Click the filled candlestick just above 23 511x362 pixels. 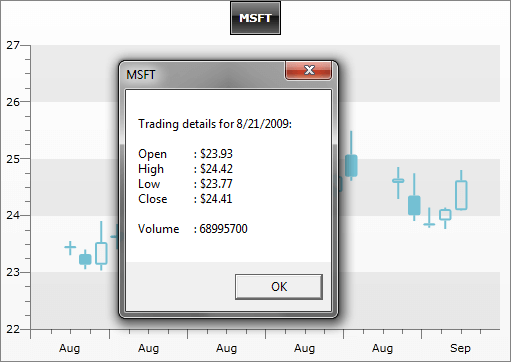click(x=85, y=259)
